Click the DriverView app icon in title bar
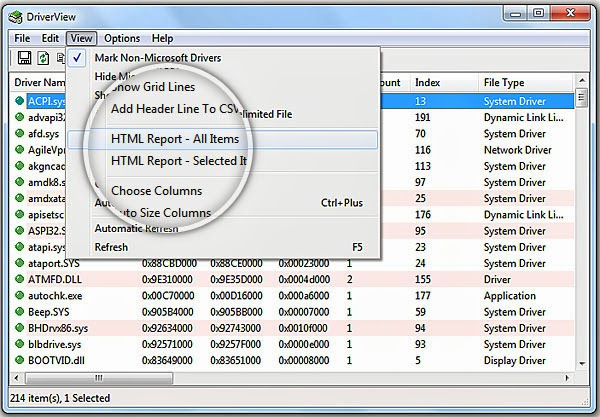Viewport: 600px width, 417px height. click(16, 17)
